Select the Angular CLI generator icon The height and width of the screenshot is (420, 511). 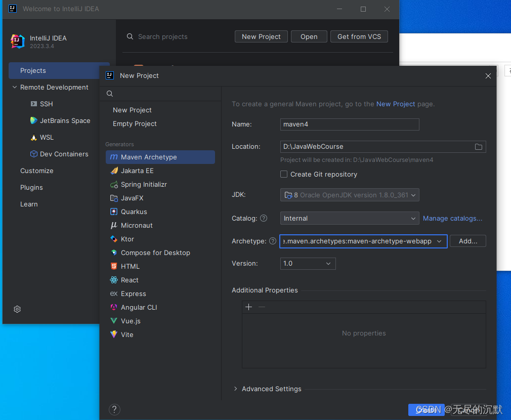tap(114, 308)
